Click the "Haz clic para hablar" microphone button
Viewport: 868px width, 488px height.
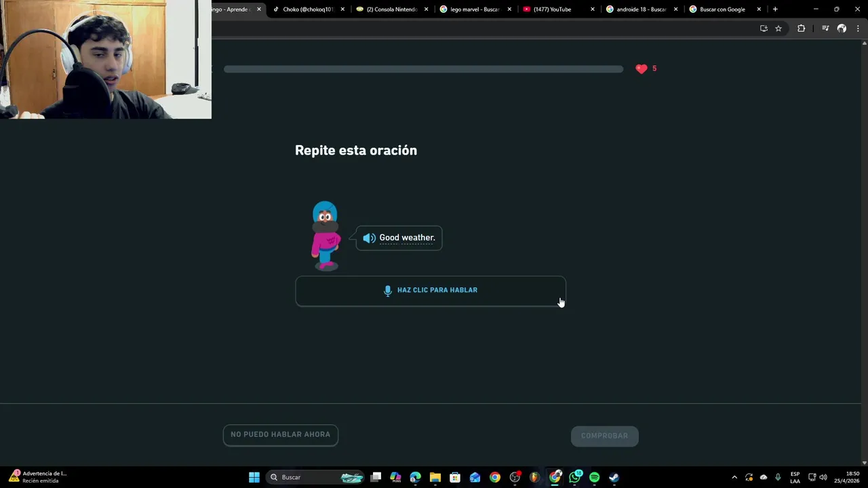coord(431,291)
